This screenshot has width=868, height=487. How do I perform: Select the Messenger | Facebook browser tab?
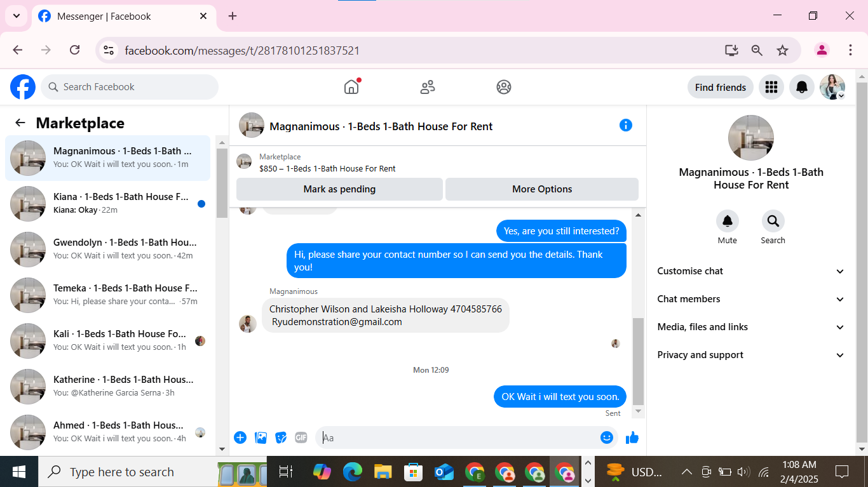(123, 17)
